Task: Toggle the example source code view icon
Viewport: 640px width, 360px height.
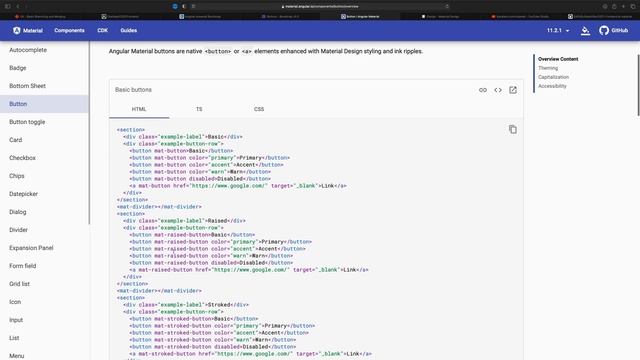Action: pos(498,90)
